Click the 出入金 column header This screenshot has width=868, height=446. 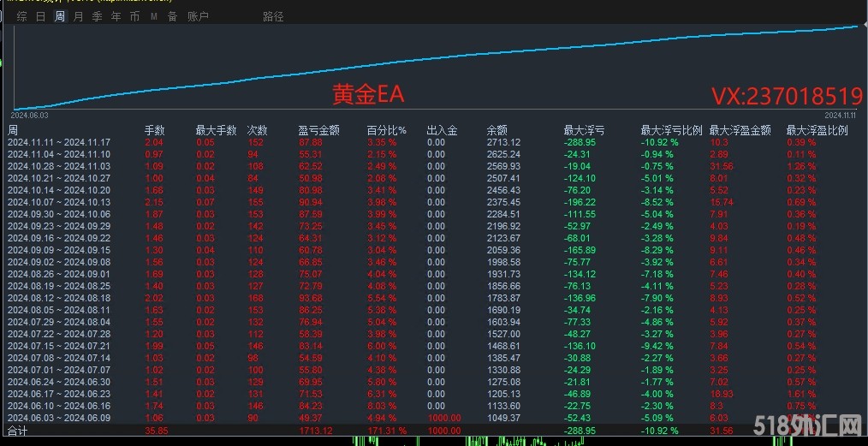pyautogui.click(x=443, y=131)
